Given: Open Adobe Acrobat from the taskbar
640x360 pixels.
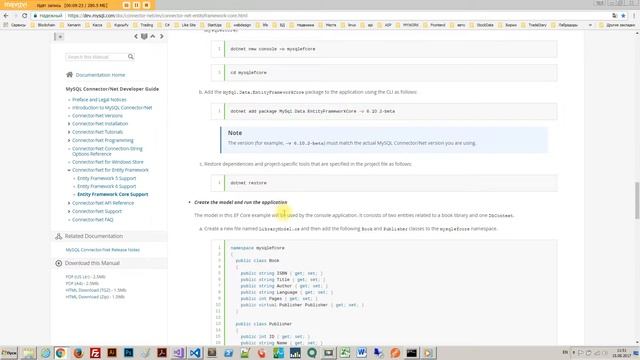Looking at the screenshot, I should click(162, 353).
